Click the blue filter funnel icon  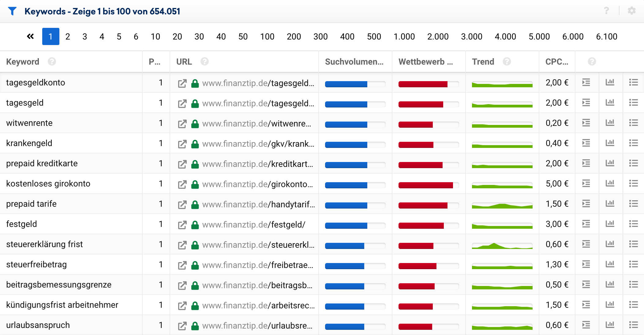pyautogui.click(x=12, y=11)
